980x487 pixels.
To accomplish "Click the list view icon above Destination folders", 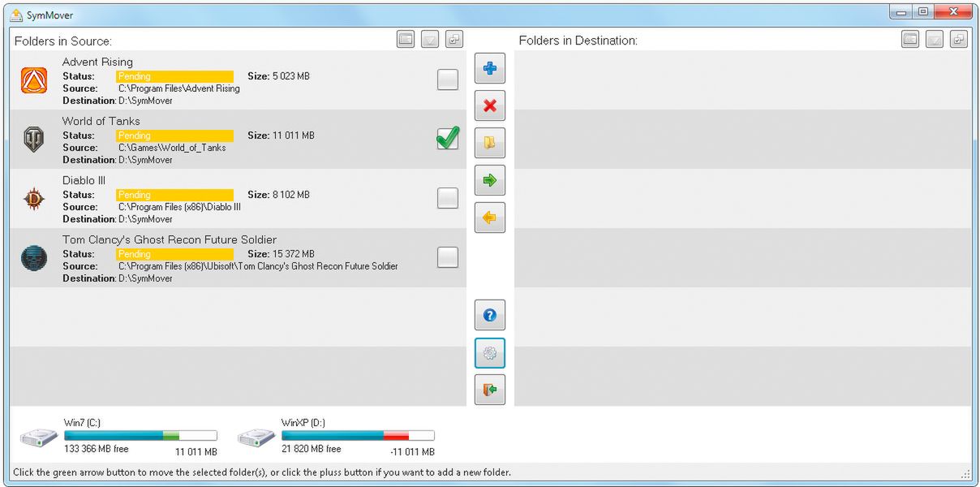I will [x=910, y=39].
